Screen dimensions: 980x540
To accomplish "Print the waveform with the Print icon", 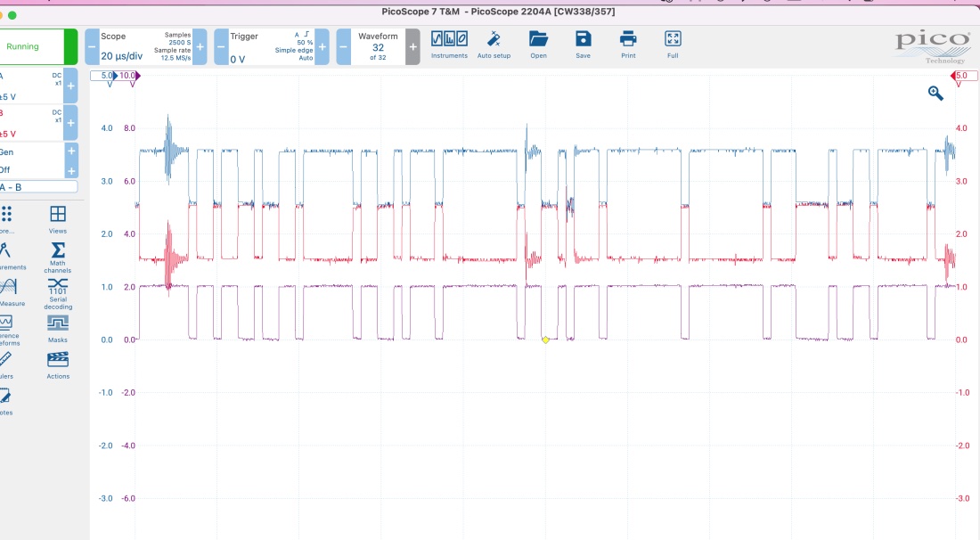I will click(x=628, y=44).
